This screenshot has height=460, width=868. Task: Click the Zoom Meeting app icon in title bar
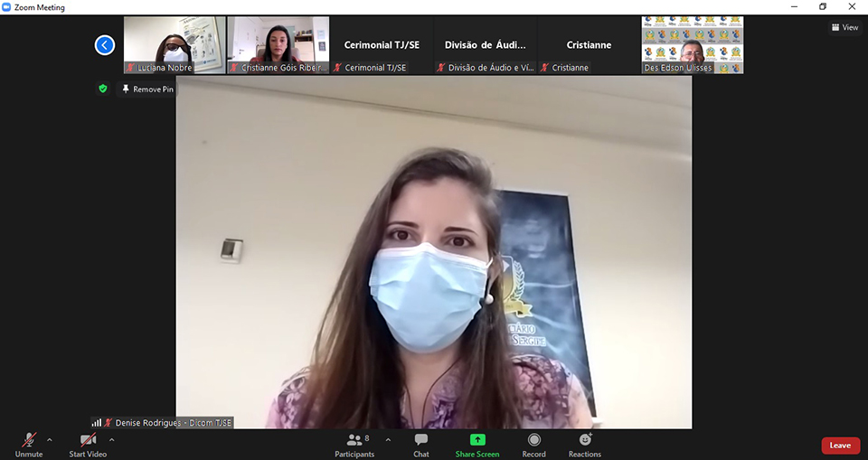[7, 7]
